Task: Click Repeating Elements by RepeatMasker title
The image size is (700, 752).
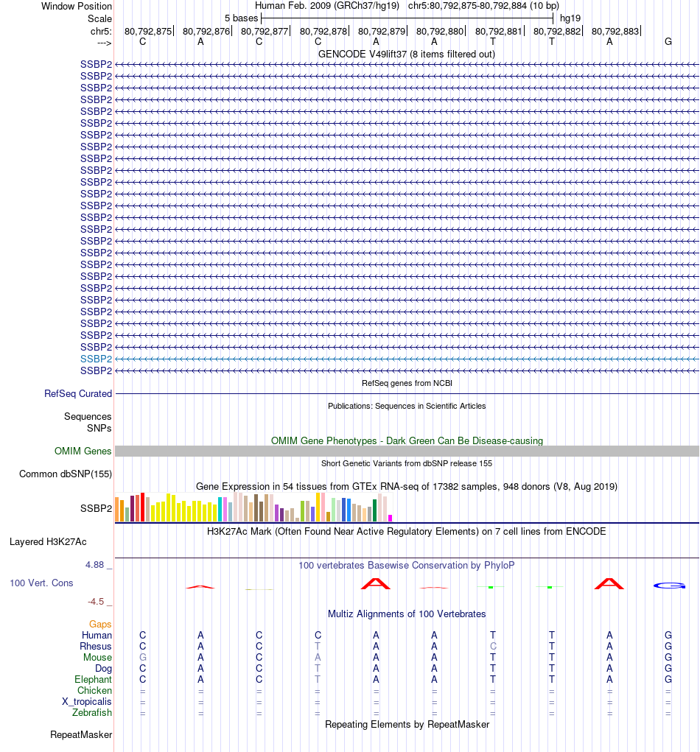Action: coord(407,725)
